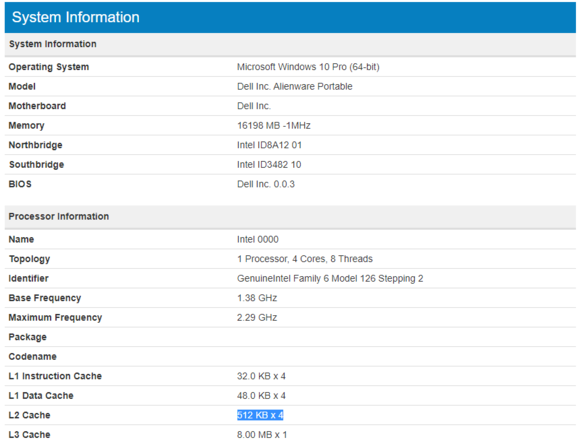Select the highlighted 512 KB x 4 value
The image size is (580, 446).
260,415
